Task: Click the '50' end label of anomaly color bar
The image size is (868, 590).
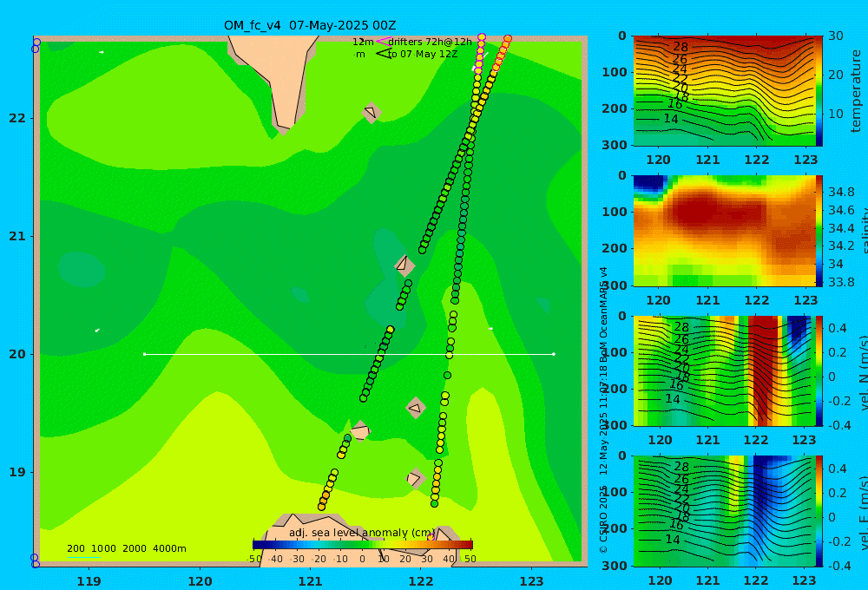Action: click(x=470, y=559)
